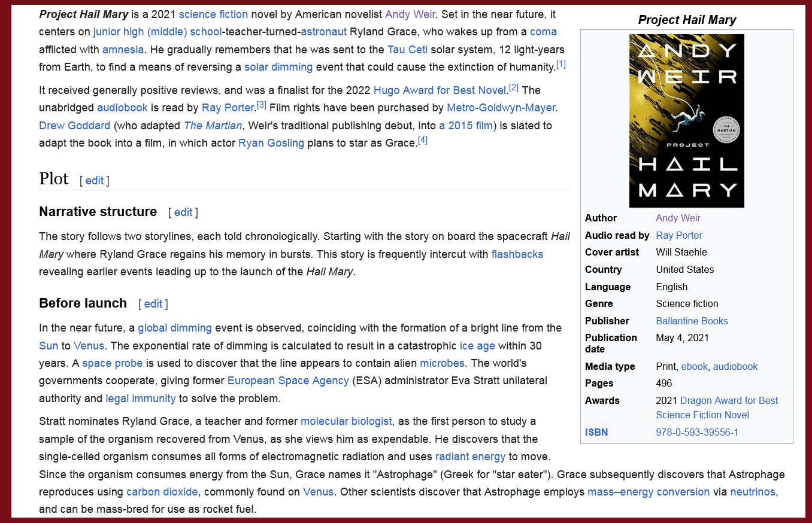The image size is (812, 523).
Task: Select the '496' pages value
Action: (x=664, y=384)
